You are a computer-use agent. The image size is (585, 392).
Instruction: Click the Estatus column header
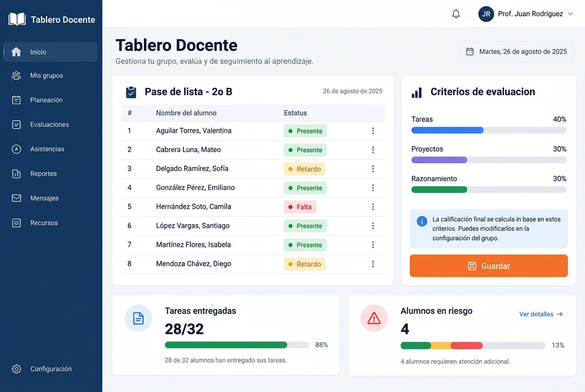point(295,113)
